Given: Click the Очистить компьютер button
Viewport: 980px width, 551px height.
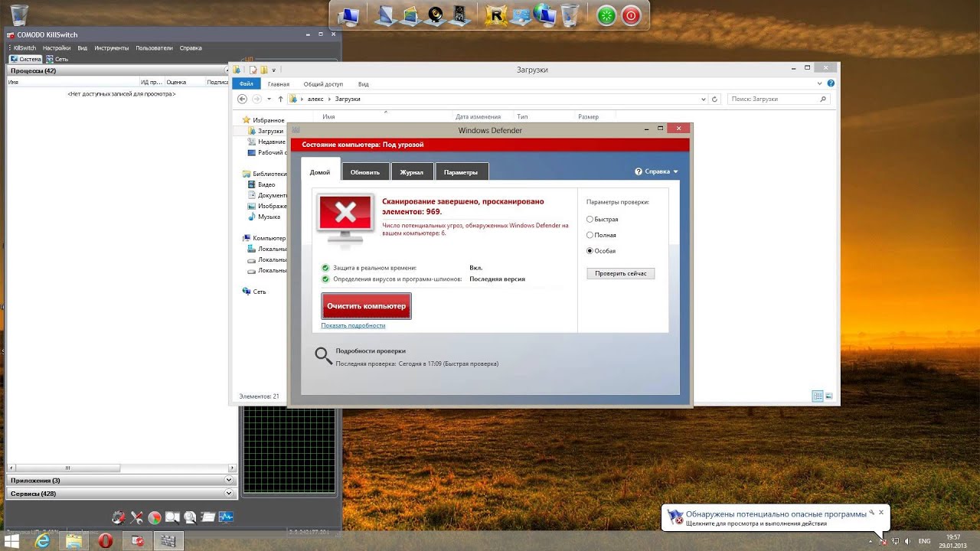Looking at the screenshot, I should coord(366,306).
